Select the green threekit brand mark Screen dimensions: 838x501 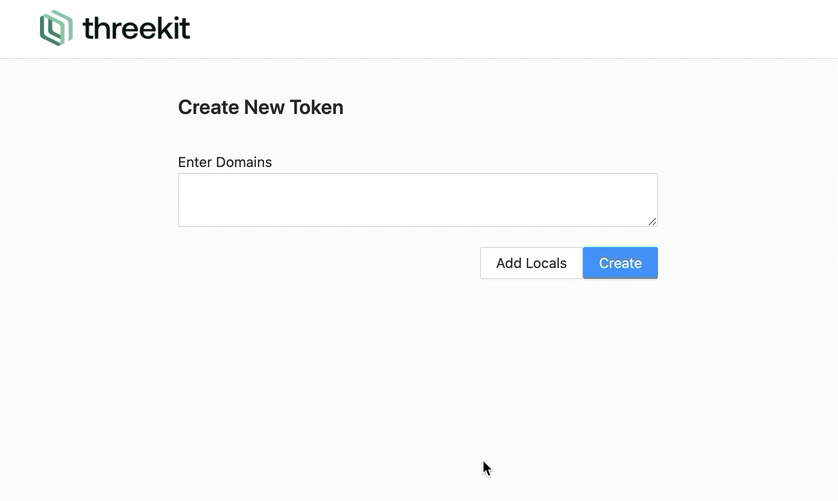[56, 28]
